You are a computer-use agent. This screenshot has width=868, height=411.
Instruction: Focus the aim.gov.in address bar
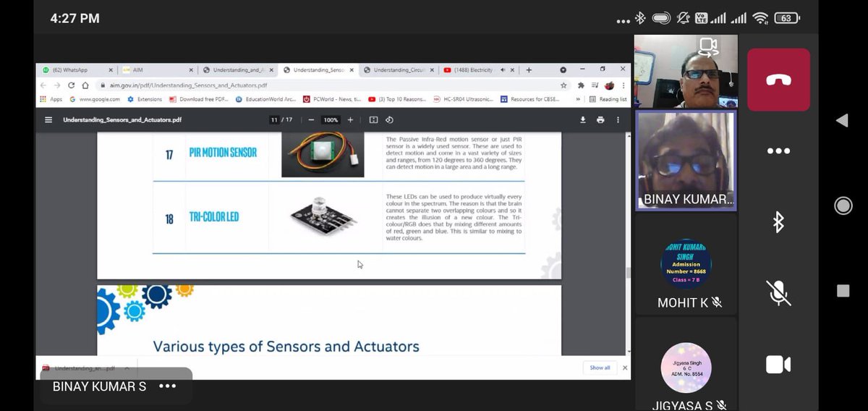[333, 85]
